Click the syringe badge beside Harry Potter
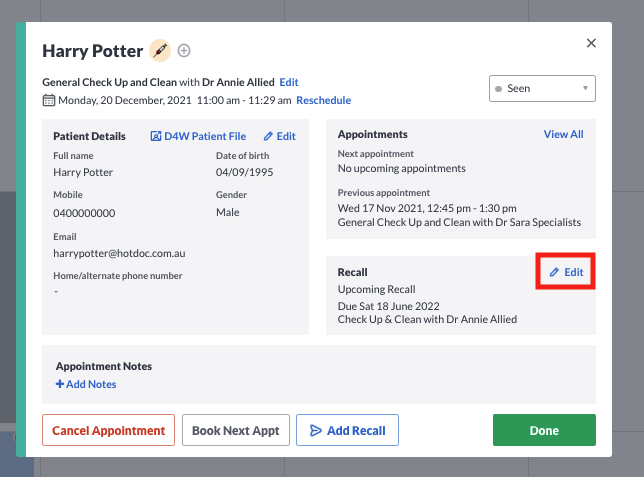 [x=160, y=51]
